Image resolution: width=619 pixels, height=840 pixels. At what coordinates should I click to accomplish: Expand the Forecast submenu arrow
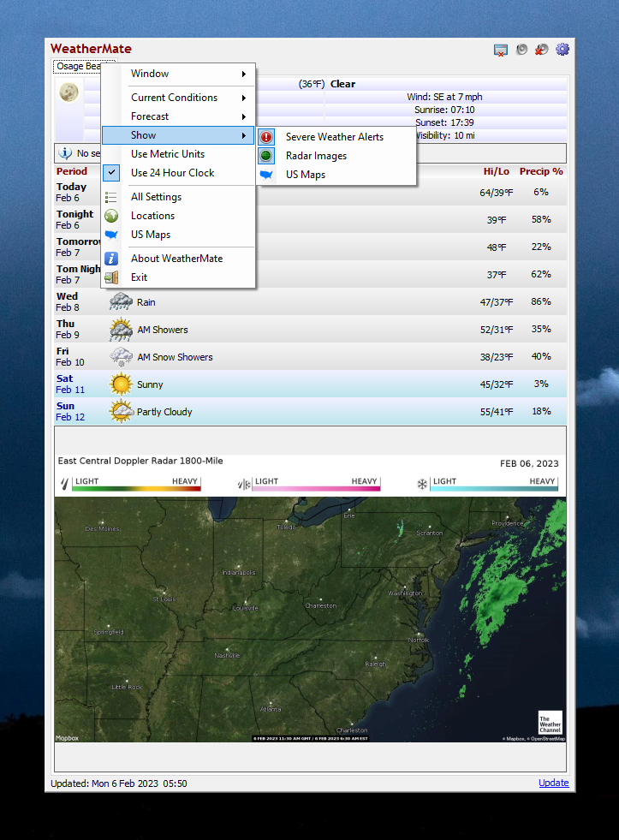coord(244,116)
